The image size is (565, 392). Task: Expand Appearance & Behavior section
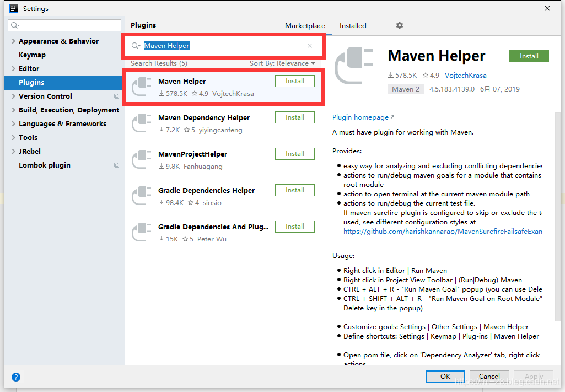[13, 41]
